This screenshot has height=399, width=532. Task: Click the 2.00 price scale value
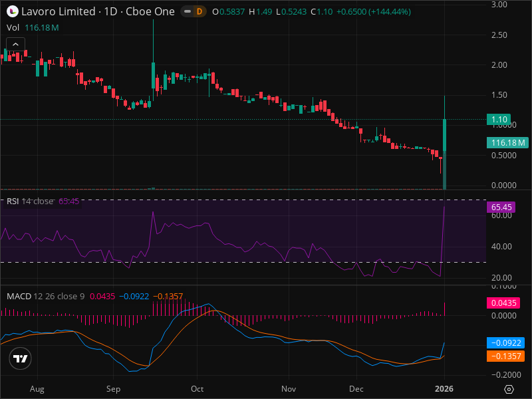[x=499, y=65]
